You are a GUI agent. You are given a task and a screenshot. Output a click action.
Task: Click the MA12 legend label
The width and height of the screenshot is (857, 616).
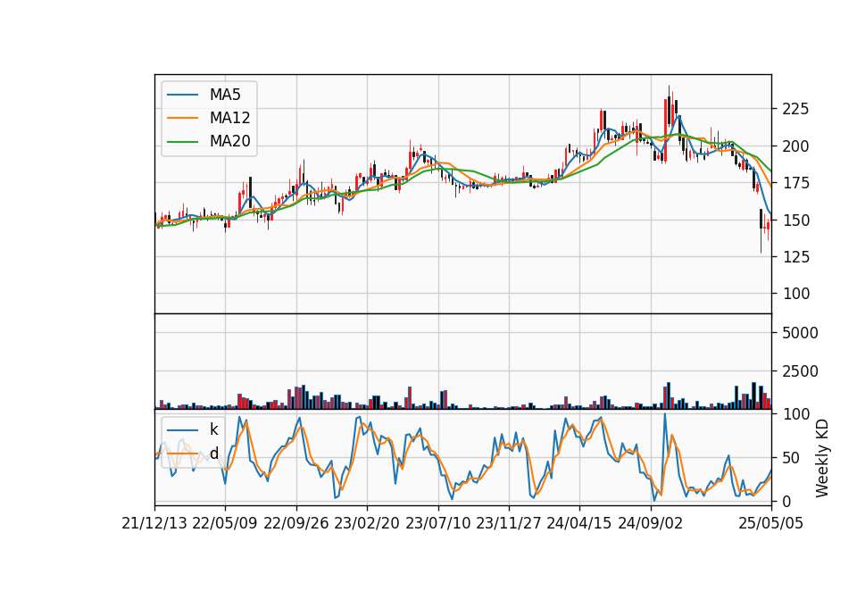coord(230,118)
